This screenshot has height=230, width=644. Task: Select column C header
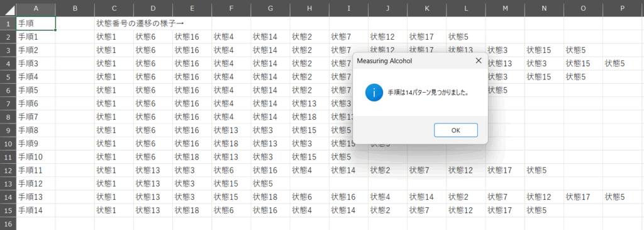[114, 9]
